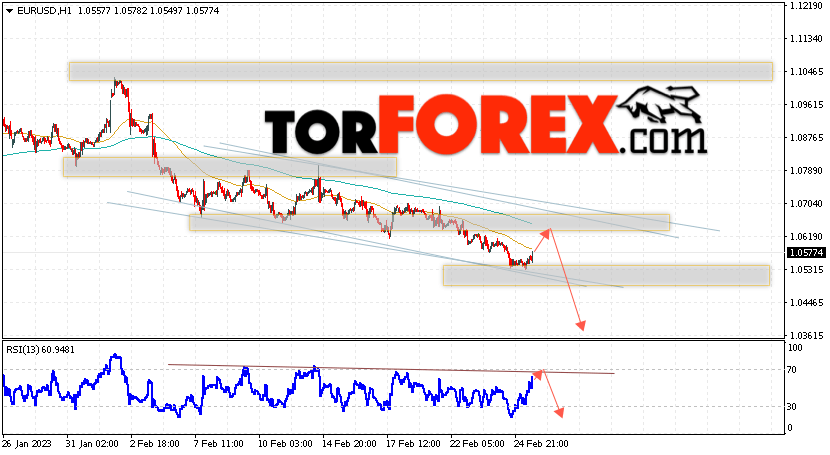
Task: Click RSI scale value 100
Action: pyautogui.click(x=795, y=348)
